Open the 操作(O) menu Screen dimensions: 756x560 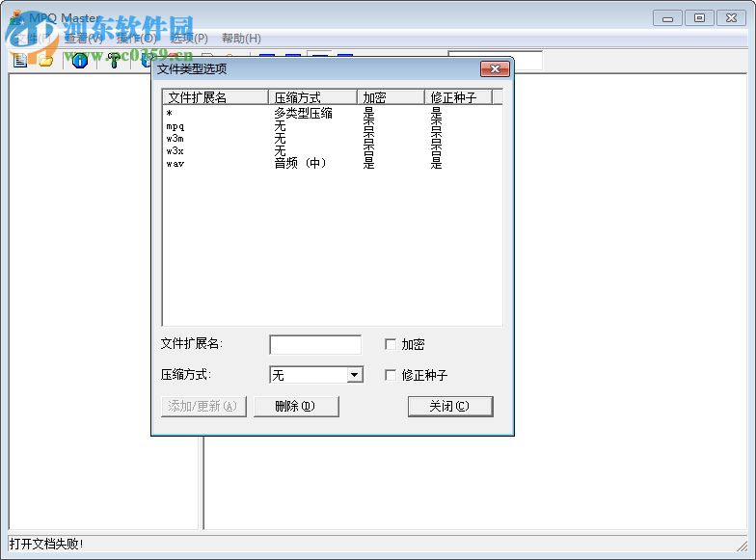[x=137, y=39]
